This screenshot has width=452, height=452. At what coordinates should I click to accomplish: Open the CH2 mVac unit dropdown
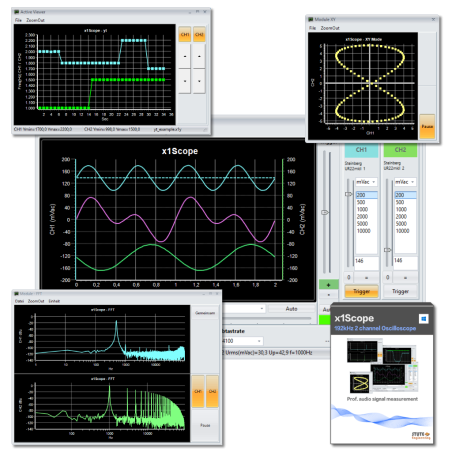point(405,182)
